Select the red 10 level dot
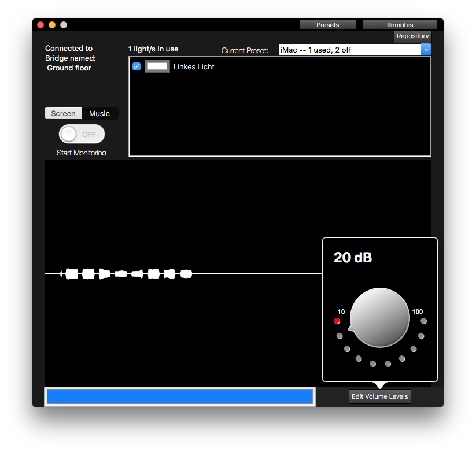Viewport: 476px width, 453px height. coord(337,321)
